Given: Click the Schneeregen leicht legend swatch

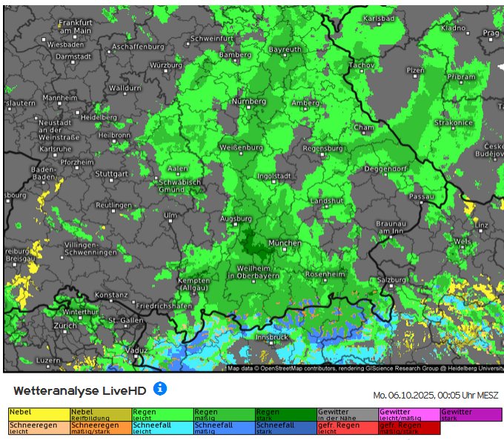Looking at the screenshot, I should (39, 427).
